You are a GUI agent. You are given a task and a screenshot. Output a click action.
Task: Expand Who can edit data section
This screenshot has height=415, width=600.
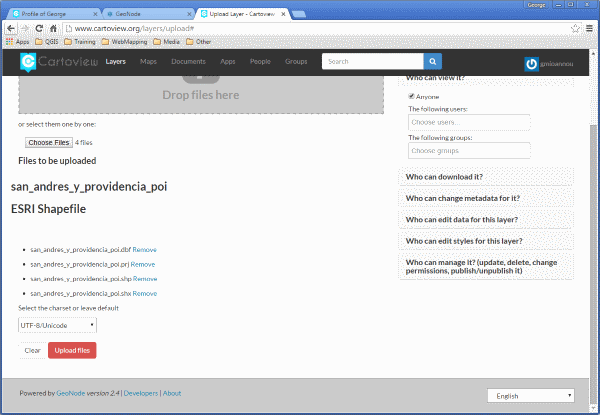pos(486,220)
